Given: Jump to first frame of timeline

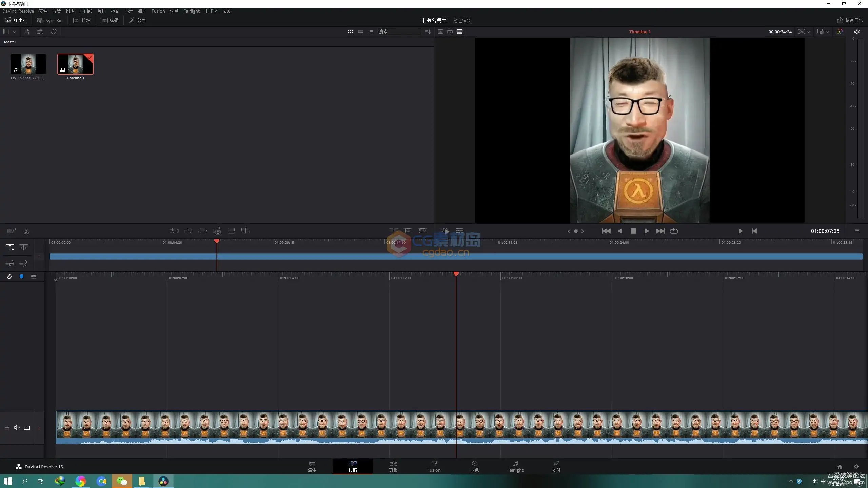Looking at the screenshot, I should coord(606,231).
